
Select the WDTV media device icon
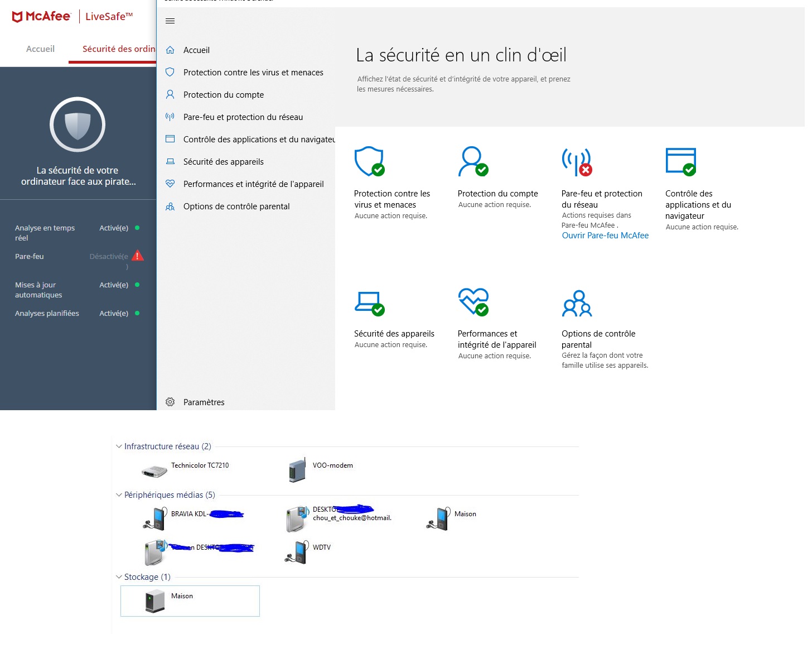click(297, 552)
